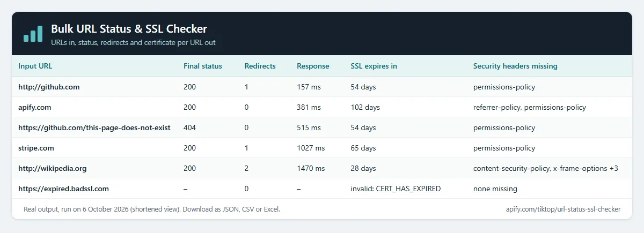644x233 pixels.
Task: Click the 515 ms response time
Action: coord(309,127)
